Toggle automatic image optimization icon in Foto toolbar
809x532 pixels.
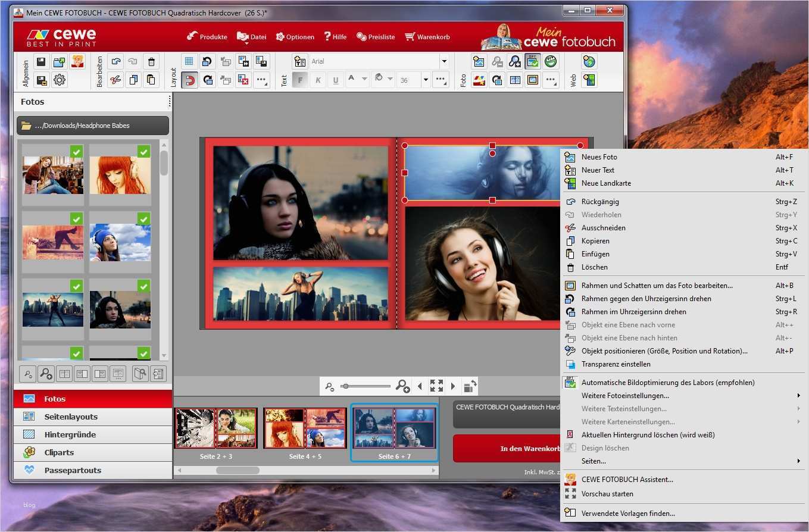click(533, 61)
